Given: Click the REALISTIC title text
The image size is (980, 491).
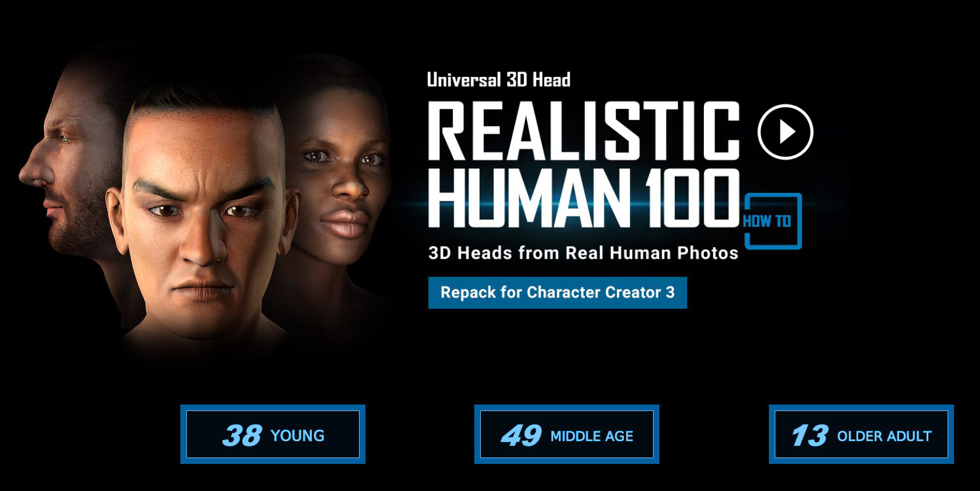Looking at the screenshot, I should click(584, 131).
